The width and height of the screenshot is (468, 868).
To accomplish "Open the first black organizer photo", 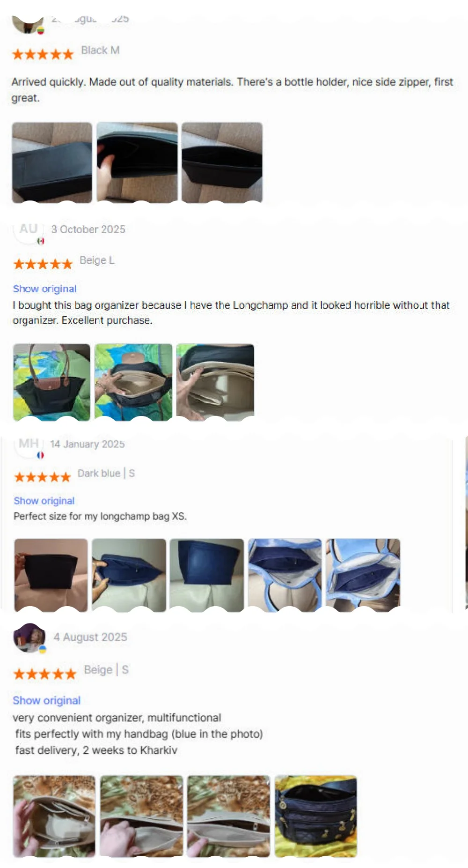I will (x=52, y=163).
